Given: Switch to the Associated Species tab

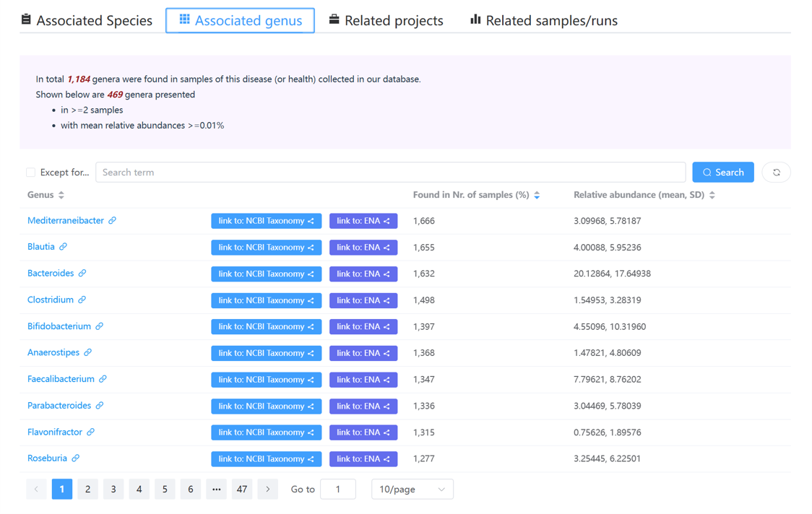Looking at the screenshot, I should pos(87,21).
